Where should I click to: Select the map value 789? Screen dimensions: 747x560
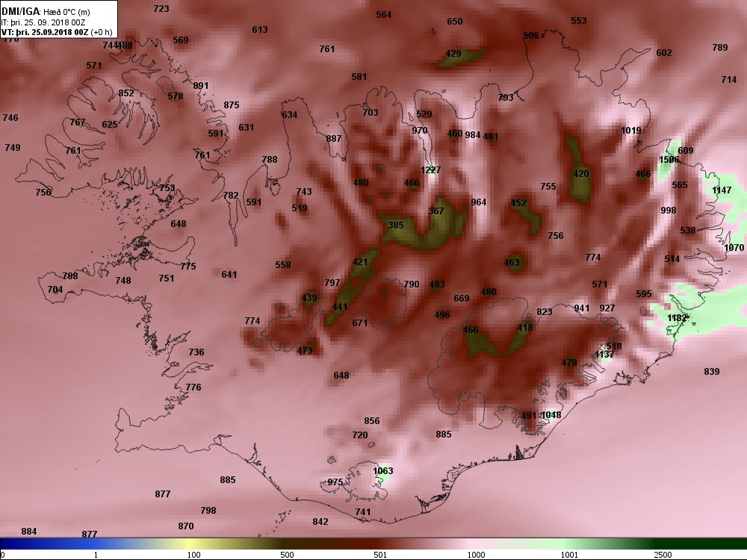click(x=720, y=47)
